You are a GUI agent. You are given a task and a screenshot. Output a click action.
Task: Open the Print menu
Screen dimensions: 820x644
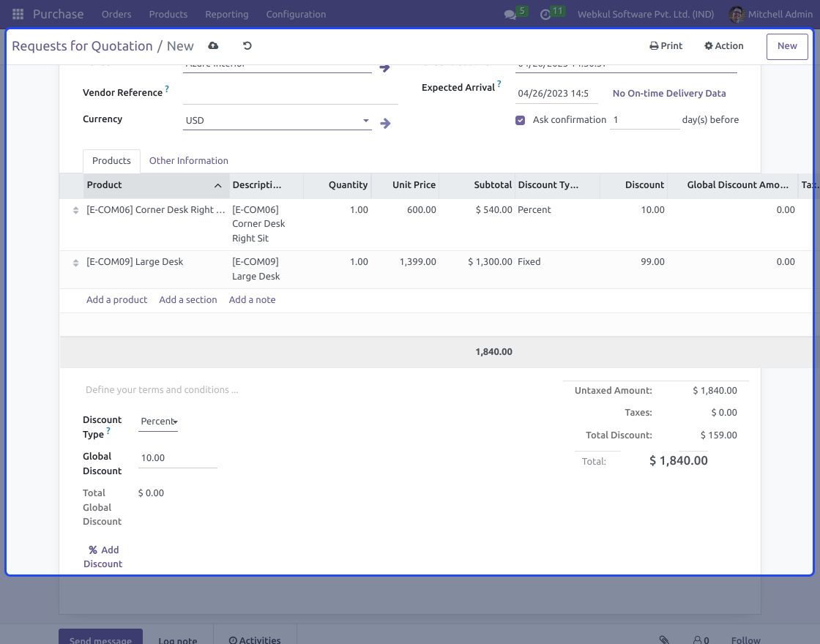[666, 46]
